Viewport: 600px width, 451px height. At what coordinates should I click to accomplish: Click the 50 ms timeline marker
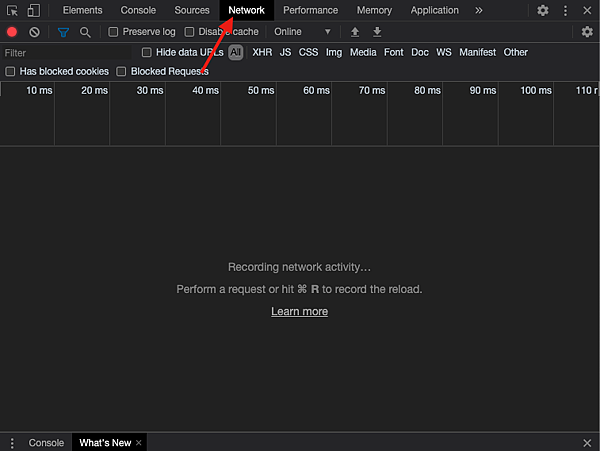click(261, 91)
